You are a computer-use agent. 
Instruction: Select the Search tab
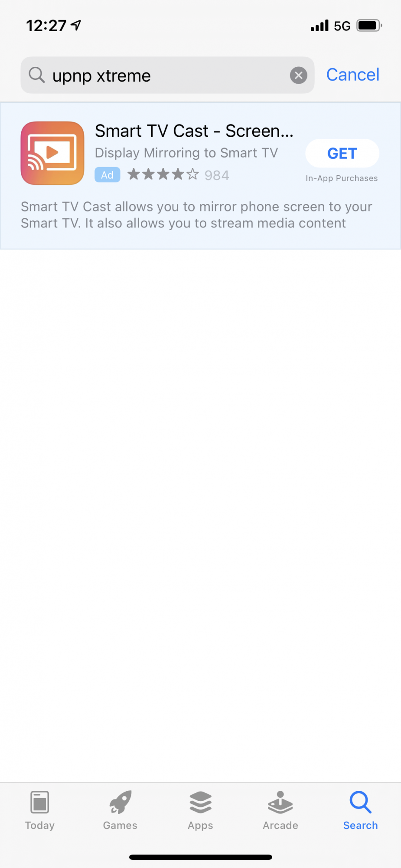(361, 810)
